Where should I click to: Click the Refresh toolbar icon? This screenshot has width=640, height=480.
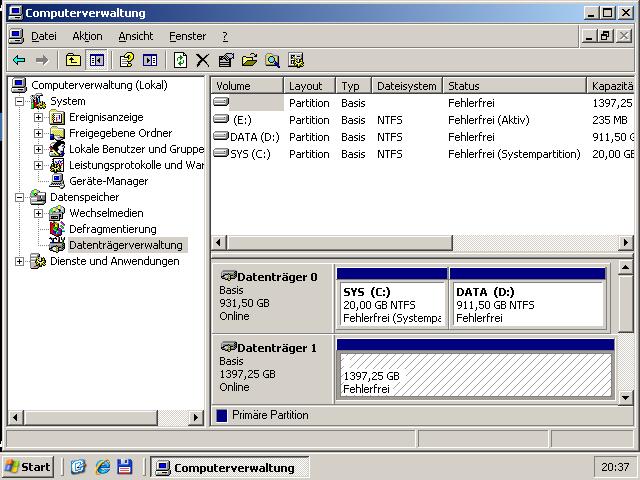pos(180,60)
